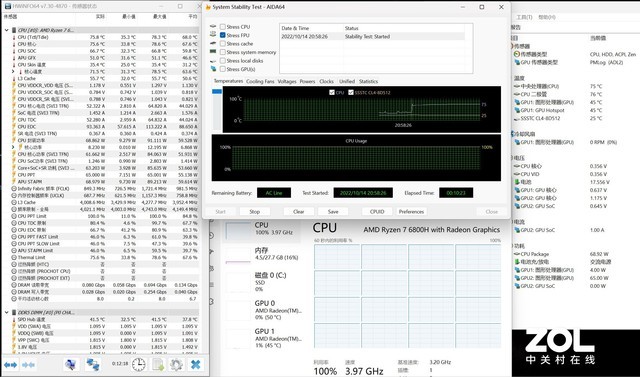
Task: Click the HWiNFO expand columns arrows icon
Action: point(10,364)
